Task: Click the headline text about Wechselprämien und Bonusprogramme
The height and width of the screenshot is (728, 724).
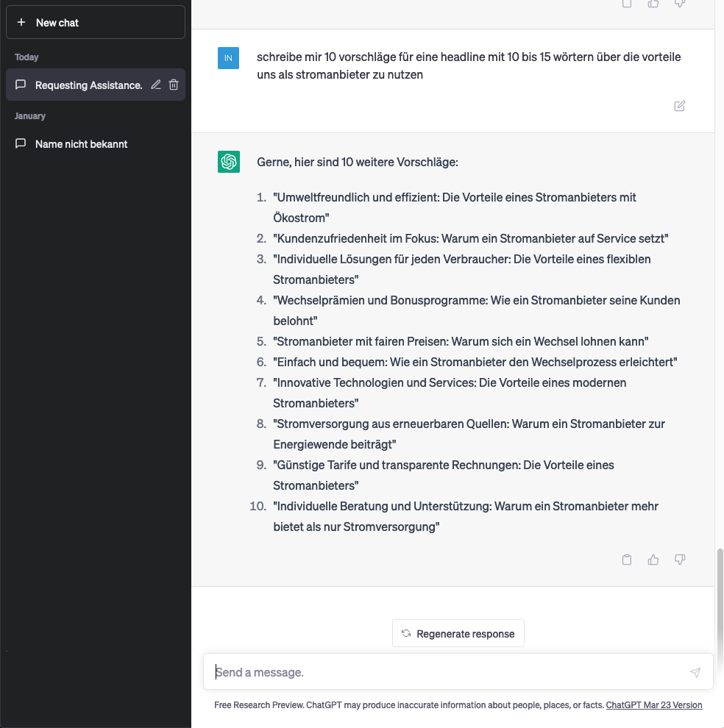Action: (476, 301)
